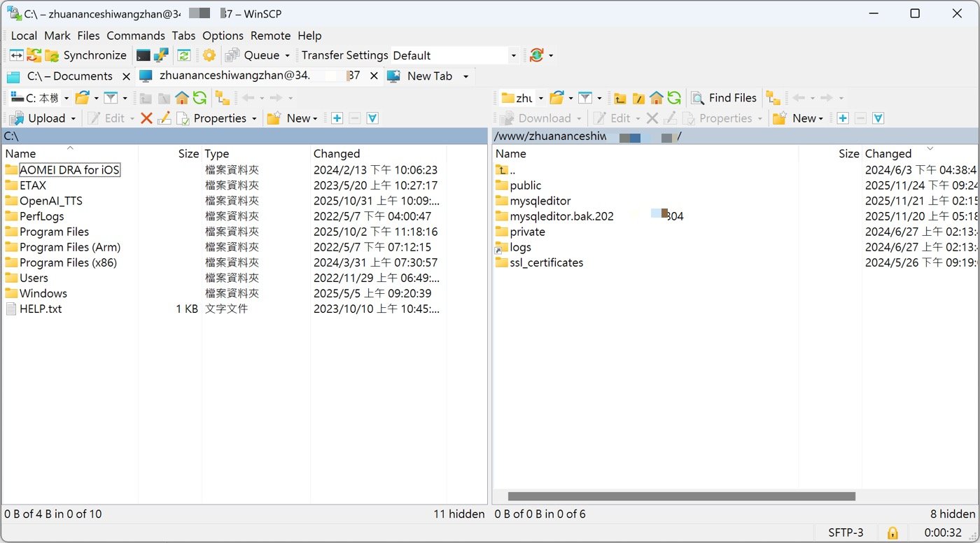Click the remote Select Files plus icon
The height and width of the screenshot is (543, 980).
(x=843, y=118)
